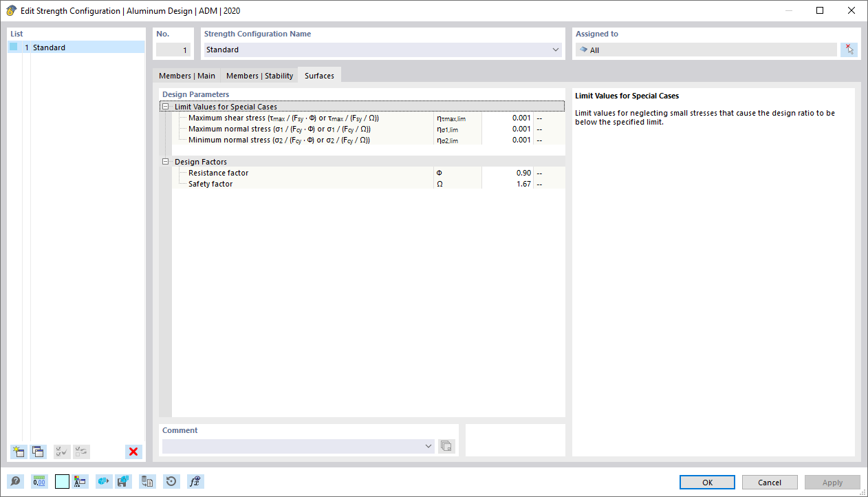
Task: Reset configuration to default values
Action: (171, 481)
